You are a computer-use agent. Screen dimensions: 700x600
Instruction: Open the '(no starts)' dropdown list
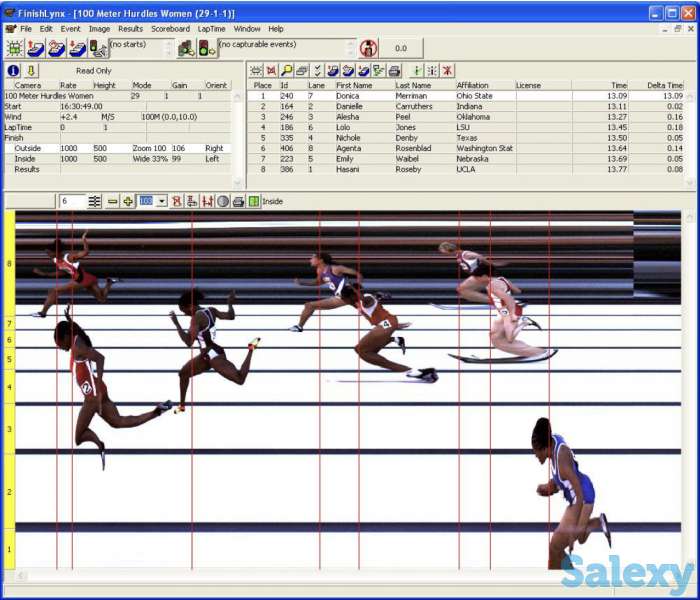click(167, 48)
